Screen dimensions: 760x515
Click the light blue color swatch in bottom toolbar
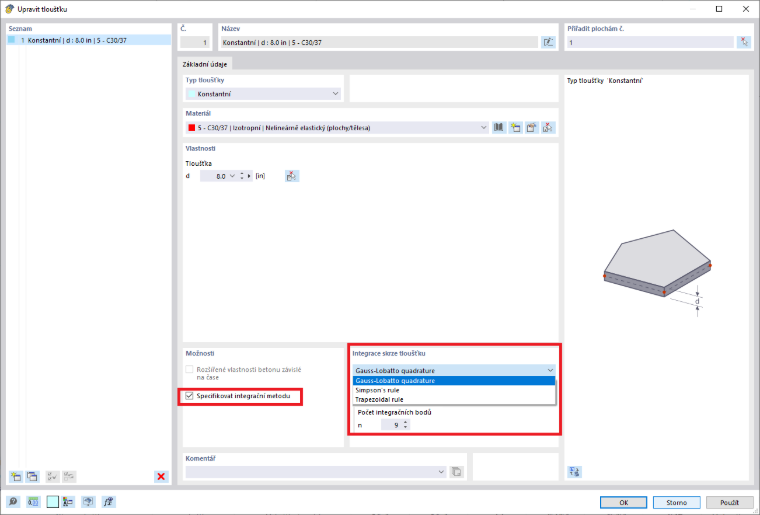pos(52,502)
